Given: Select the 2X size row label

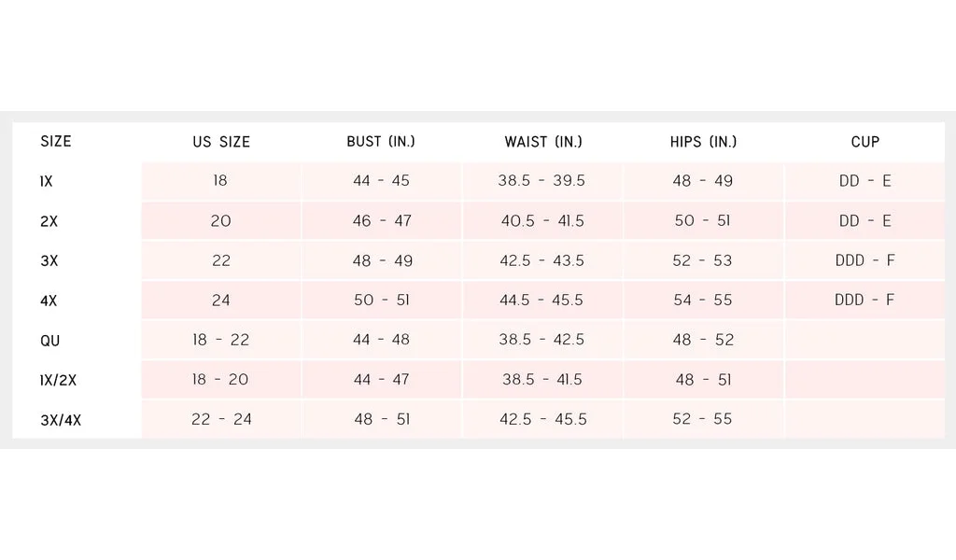Looking at the screenshot, I should [49, 221].
